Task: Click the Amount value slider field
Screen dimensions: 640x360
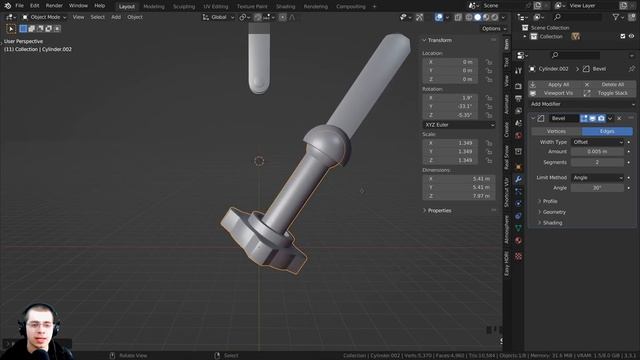Action: coord(597,151)
